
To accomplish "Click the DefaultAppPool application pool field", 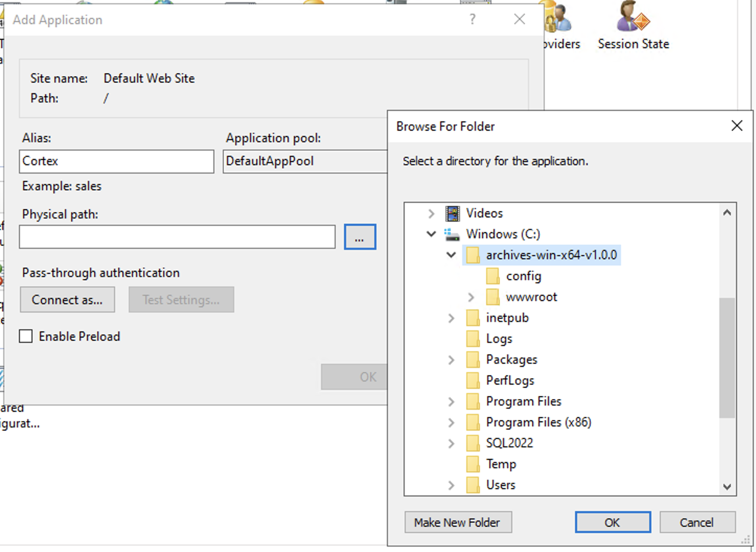I will 305,161.
